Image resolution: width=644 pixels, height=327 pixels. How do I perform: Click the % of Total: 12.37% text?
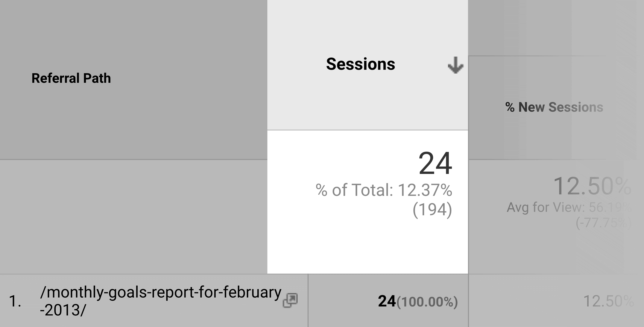[x=384, y=190]
